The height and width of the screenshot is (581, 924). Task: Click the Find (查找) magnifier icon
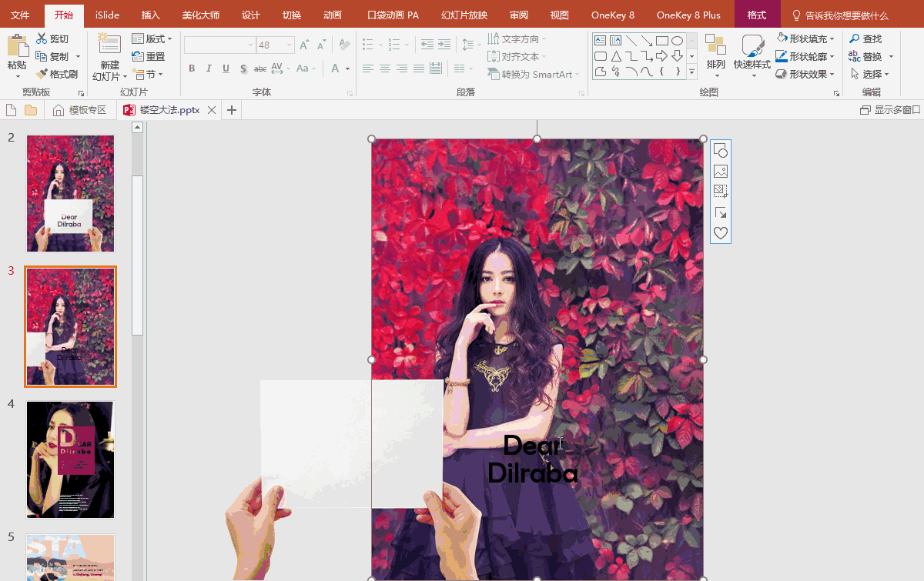pyautogui.click(x=854, y=38)
